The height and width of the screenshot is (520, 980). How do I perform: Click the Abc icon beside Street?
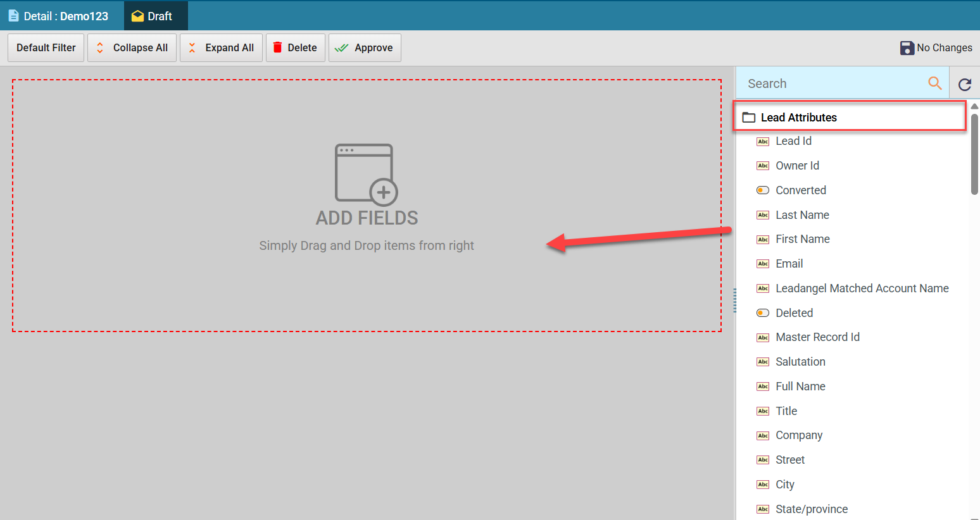(x=763, y=460)
